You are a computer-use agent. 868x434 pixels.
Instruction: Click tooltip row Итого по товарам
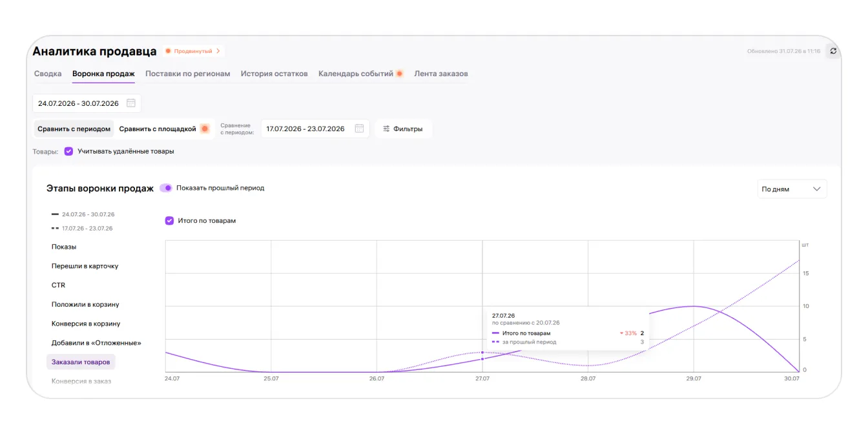pos(568,333)
